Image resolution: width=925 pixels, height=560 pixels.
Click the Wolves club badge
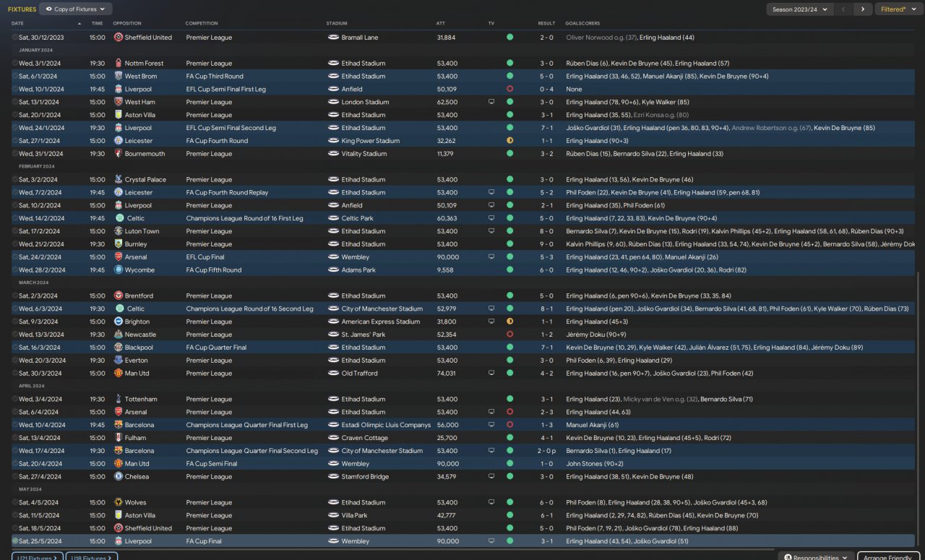119,503
